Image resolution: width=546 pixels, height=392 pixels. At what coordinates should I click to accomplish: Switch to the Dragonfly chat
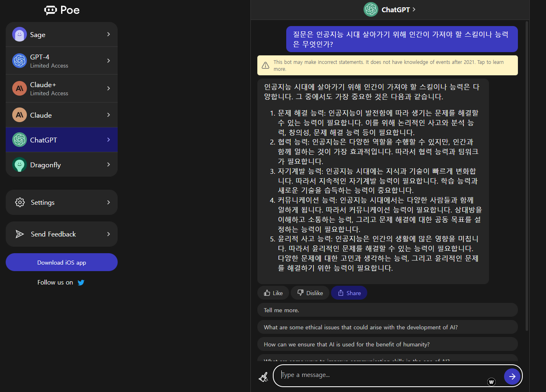(61, 165)
